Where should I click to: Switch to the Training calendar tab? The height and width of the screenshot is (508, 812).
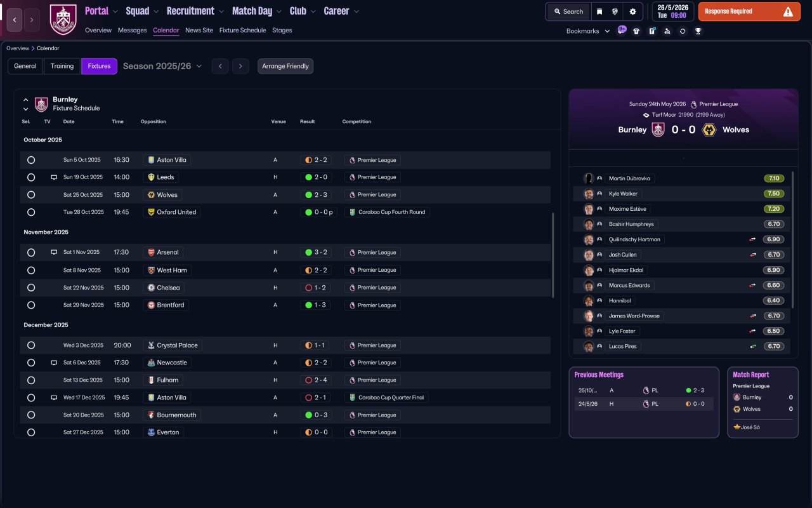tap(62, 66)
